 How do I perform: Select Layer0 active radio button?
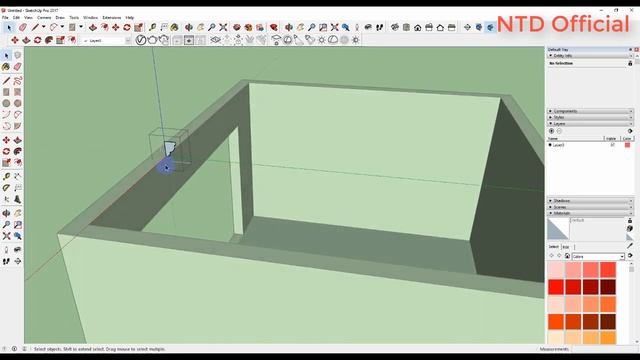coord(550,145)
